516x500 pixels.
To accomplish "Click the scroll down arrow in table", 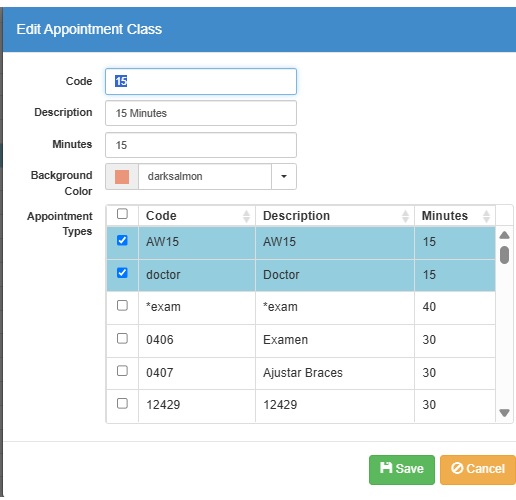I will [504, 413].
